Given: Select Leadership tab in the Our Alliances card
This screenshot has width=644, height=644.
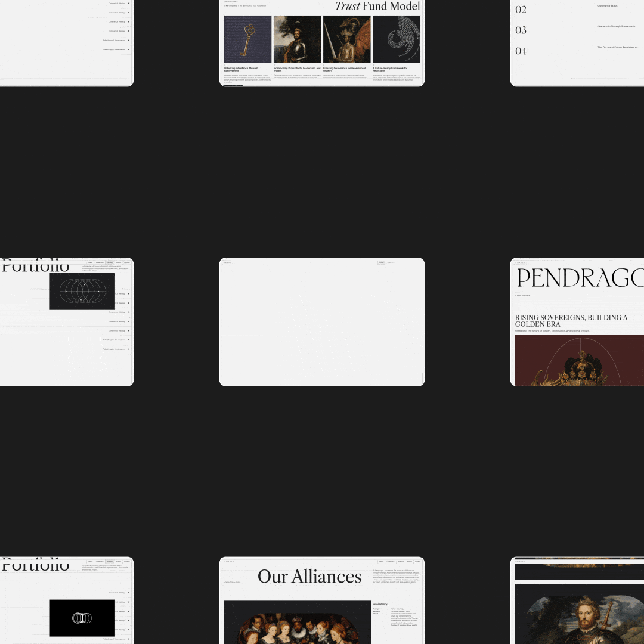Looking at the screenshot, I should 391,562.
